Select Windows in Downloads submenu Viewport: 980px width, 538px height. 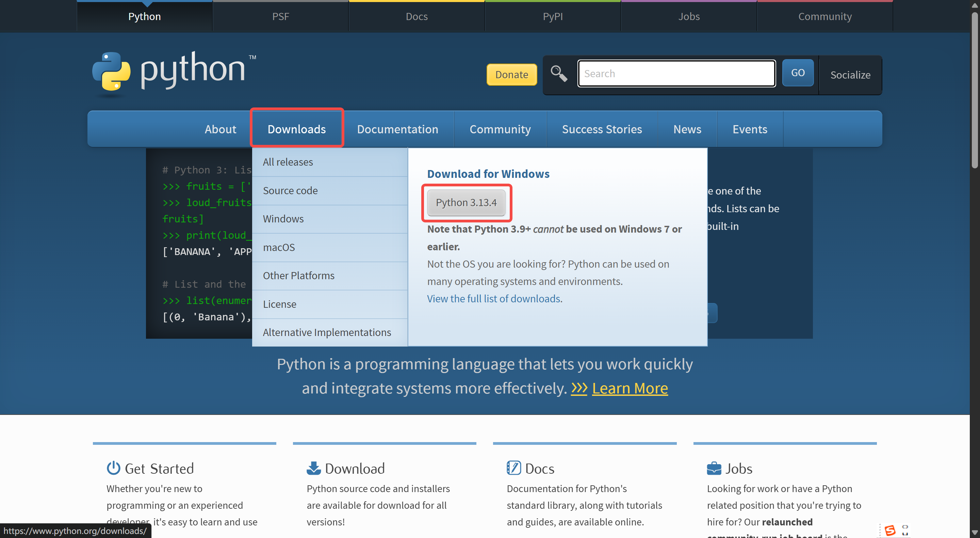click(283, 219)
